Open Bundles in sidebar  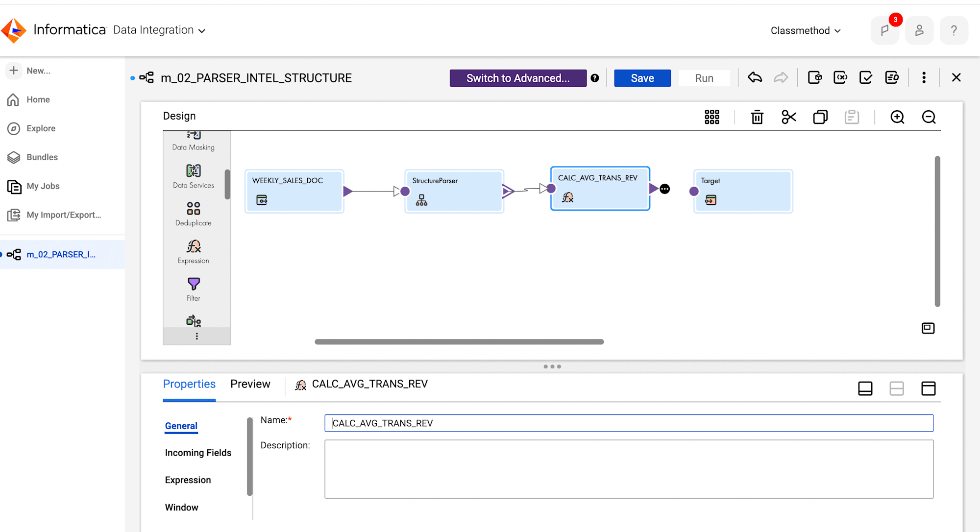[x=32, y=157]
